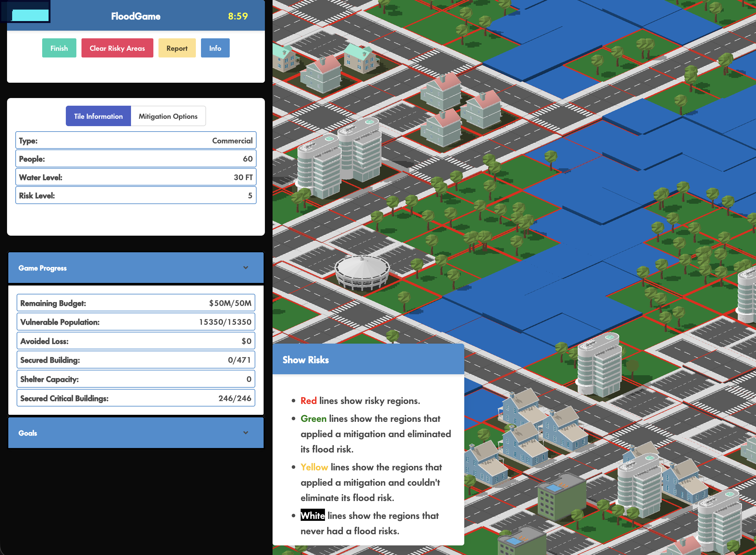This screenshot has width=756, height=555.
Task: Click the Goals header title
Action: click(27, 433)
